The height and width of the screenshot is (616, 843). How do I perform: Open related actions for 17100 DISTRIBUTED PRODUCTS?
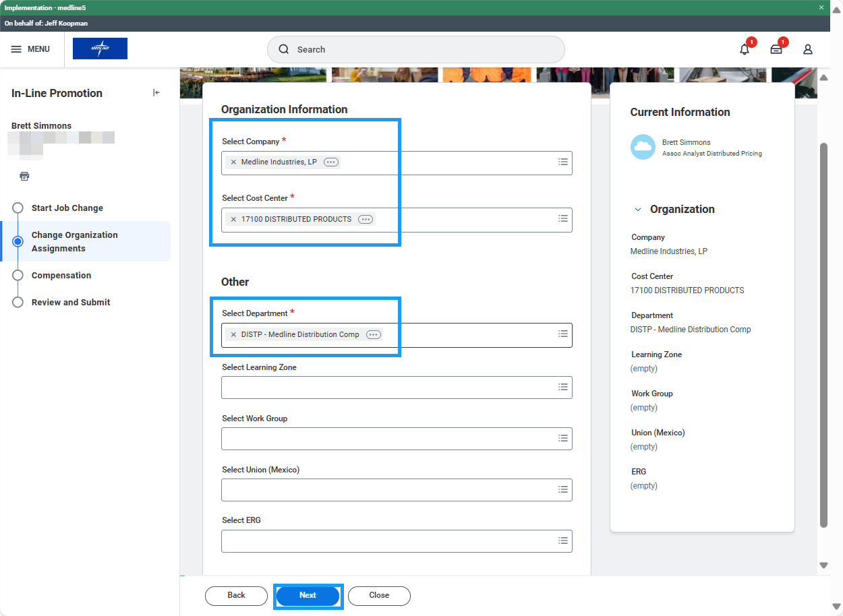pyautogui.click(x=366, y=219)
